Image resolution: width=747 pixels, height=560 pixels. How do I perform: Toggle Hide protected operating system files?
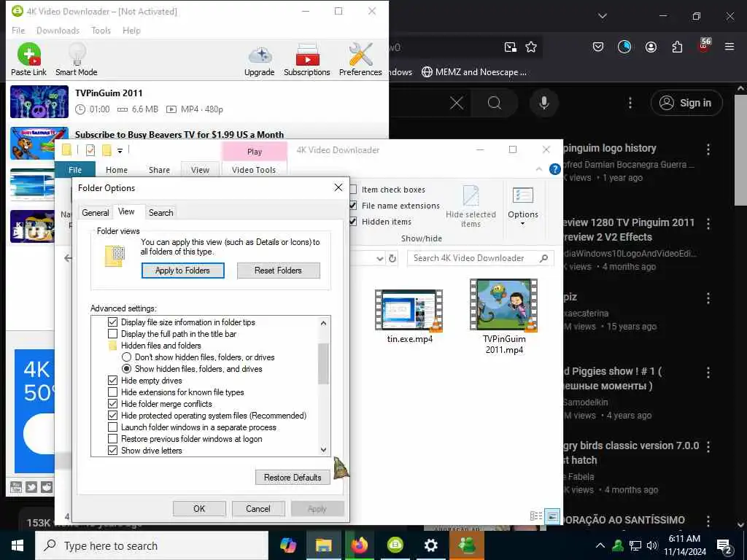112,415
